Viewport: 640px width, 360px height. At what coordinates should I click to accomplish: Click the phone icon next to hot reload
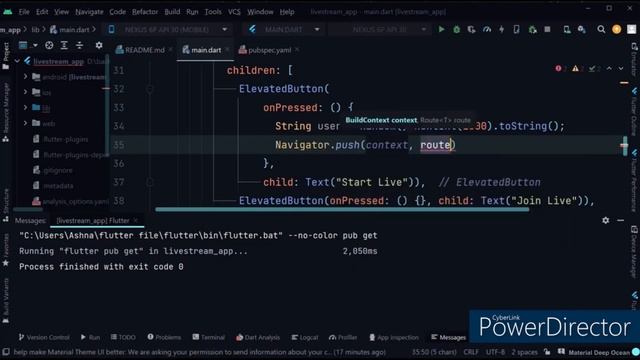click(x=516, y=29)
